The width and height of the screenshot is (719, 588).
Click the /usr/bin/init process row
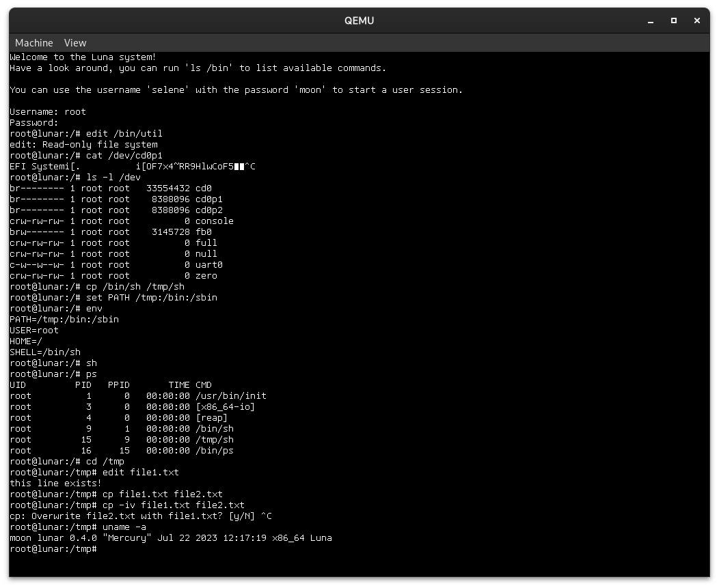138,396
